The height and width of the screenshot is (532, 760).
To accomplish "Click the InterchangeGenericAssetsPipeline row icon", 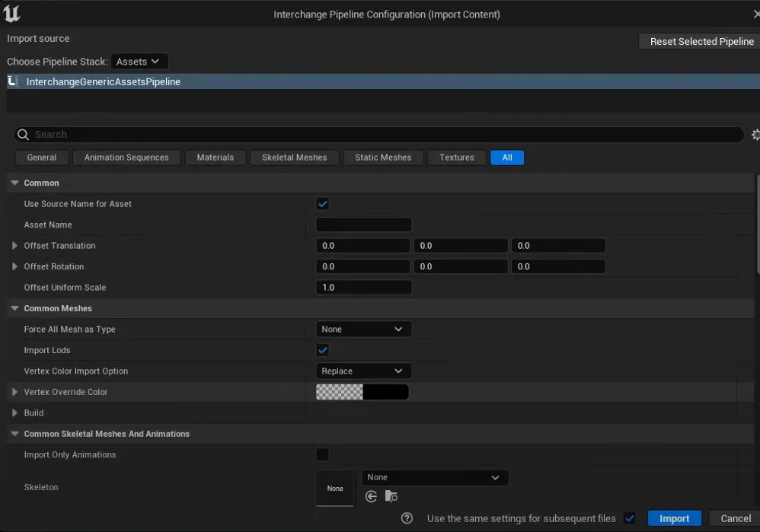I will coord(14,81).
